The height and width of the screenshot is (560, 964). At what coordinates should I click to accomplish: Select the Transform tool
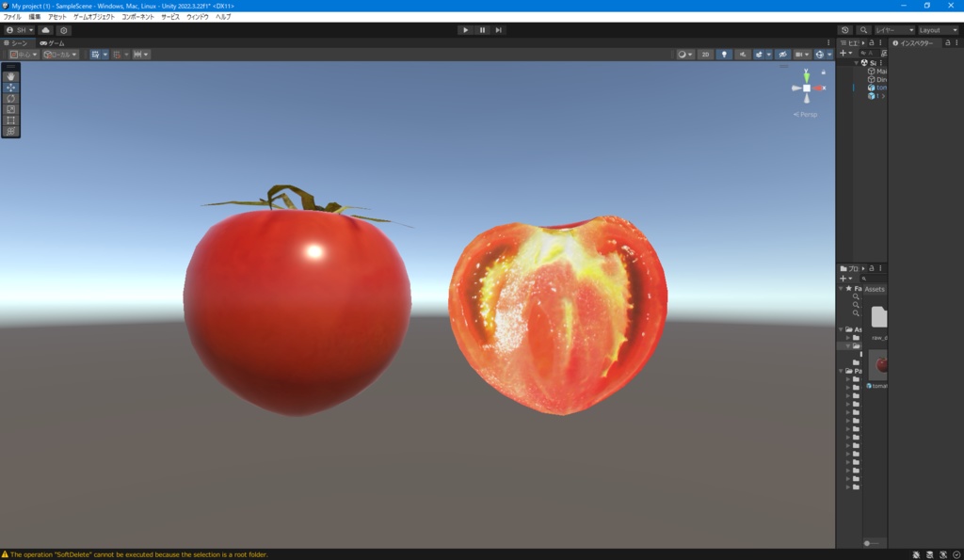[x=10, y=131]
